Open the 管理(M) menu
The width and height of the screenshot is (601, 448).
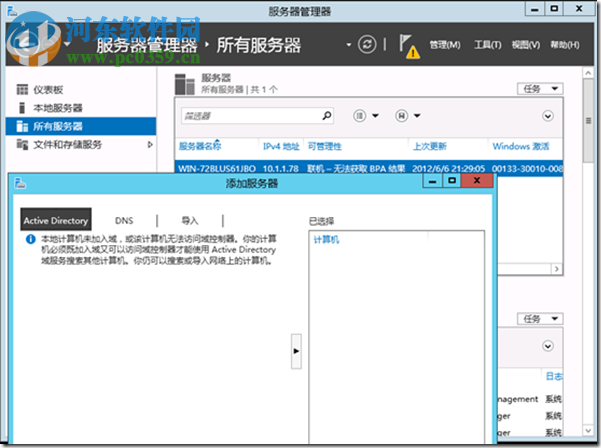[445, 45]
